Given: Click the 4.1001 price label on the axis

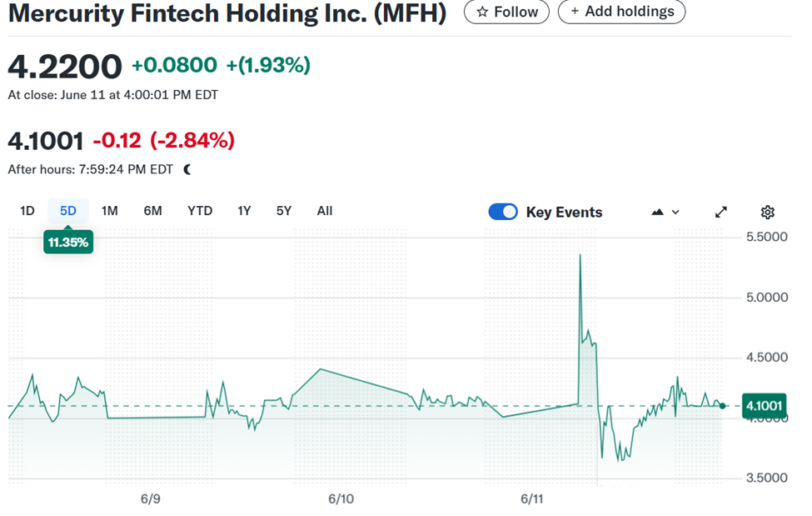Looking at the screenshot, I should click(764, 406).
